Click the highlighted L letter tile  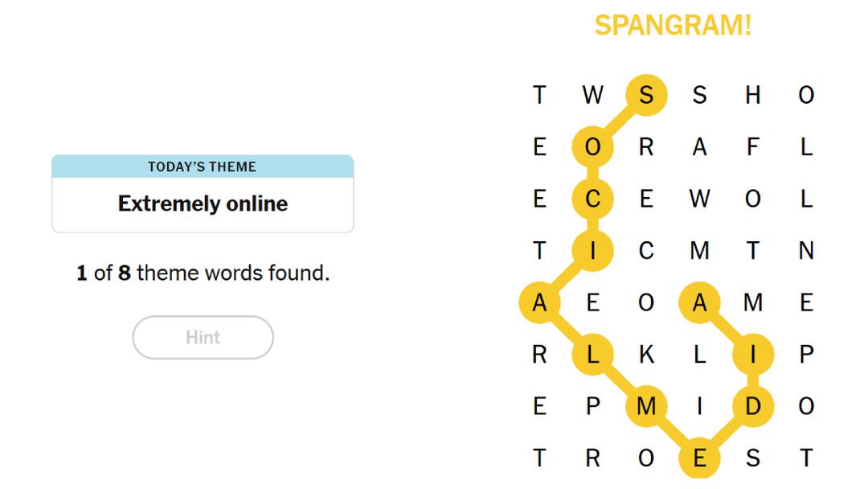[593, 354]
